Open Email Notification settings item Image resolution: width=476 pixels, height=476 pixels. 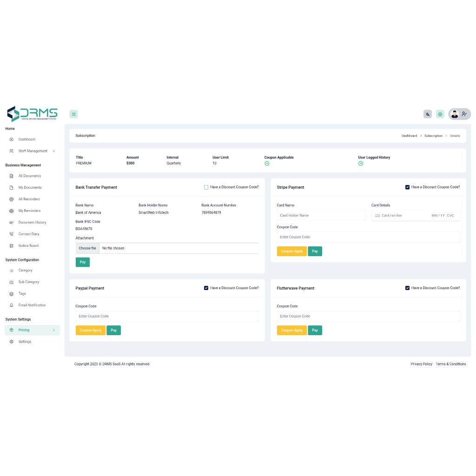[32, 305]
